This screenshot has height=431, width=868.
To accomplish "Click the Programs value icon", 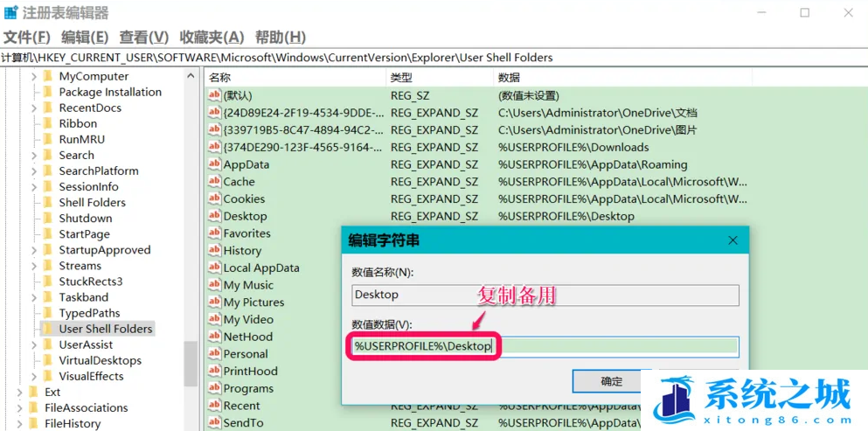I will (214, 388).
